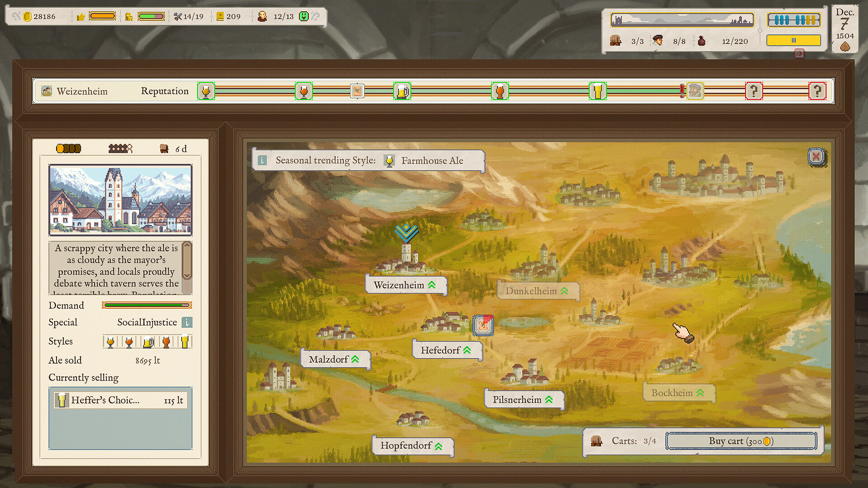868x488 pixels.
Task: Click the Buy cart (300) button
Action: [741, 441]
